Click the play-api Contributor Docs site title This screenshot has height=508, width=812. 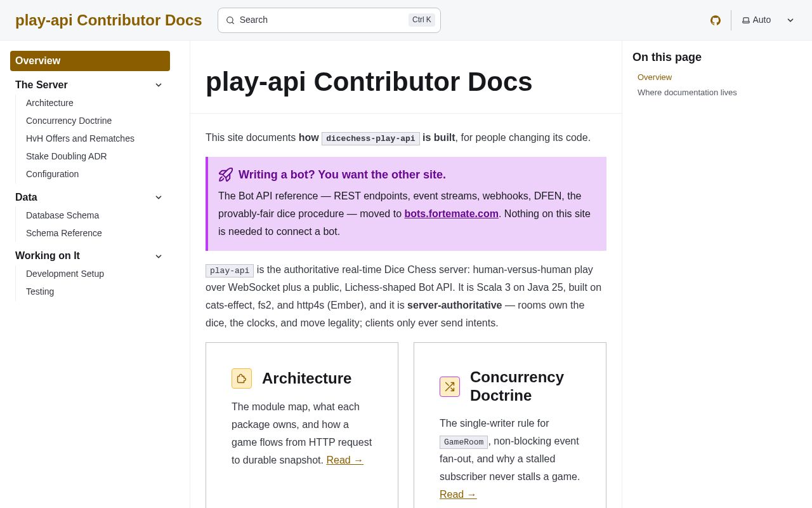click(108, 20)
